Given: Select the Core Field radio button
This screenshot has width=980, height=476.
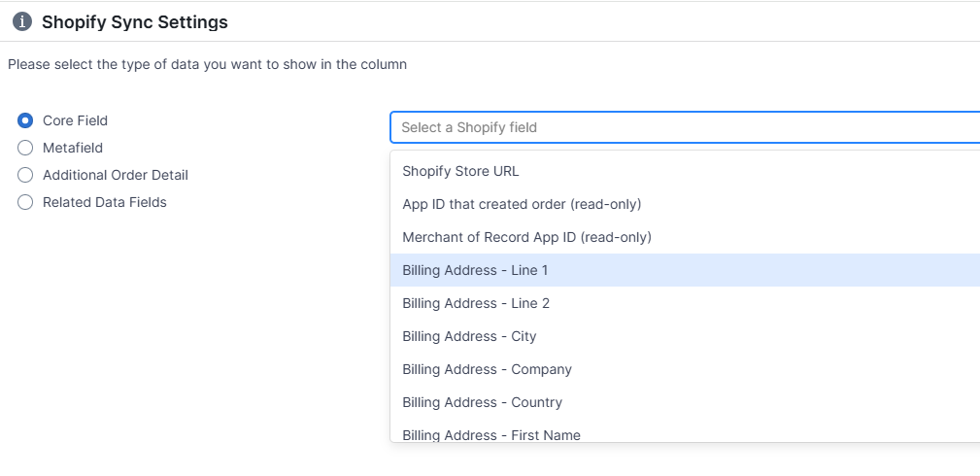Looking at the screenshot, I should point(25,120).
